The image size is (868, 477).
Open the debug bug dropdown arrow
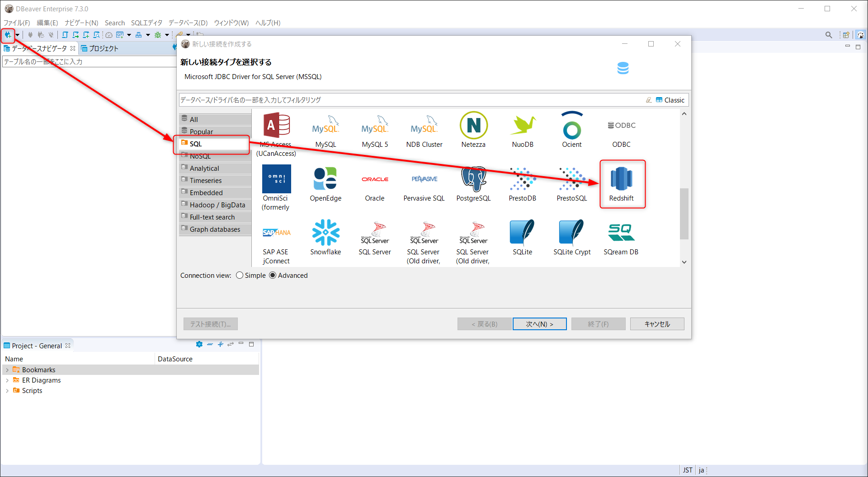pos(167,35)
